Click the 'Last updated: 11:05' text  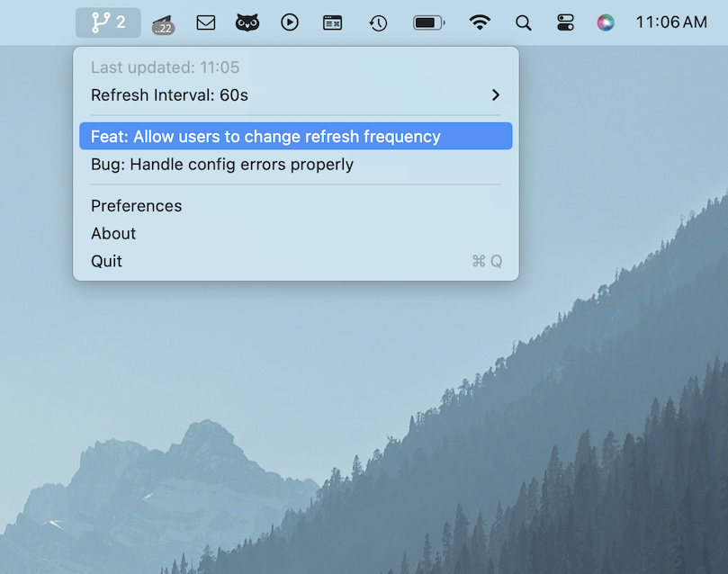(165, 67)
